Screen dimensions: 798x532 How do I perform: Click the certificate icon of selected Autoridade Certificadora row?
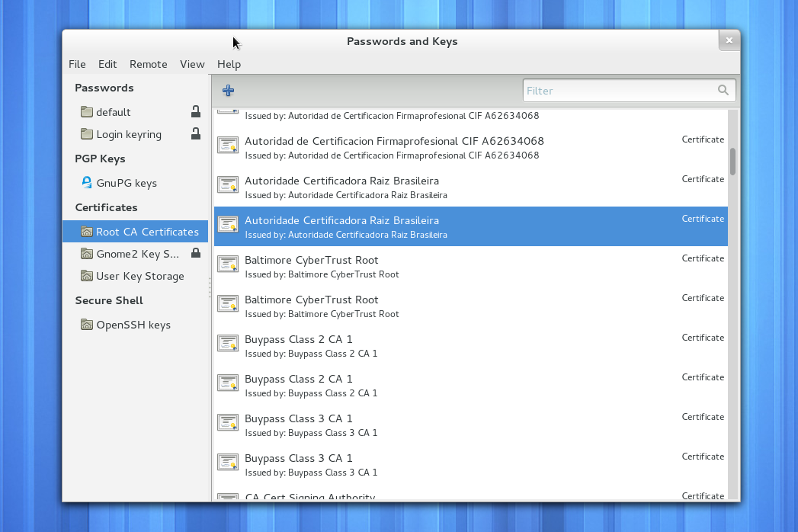click(227, 225)
